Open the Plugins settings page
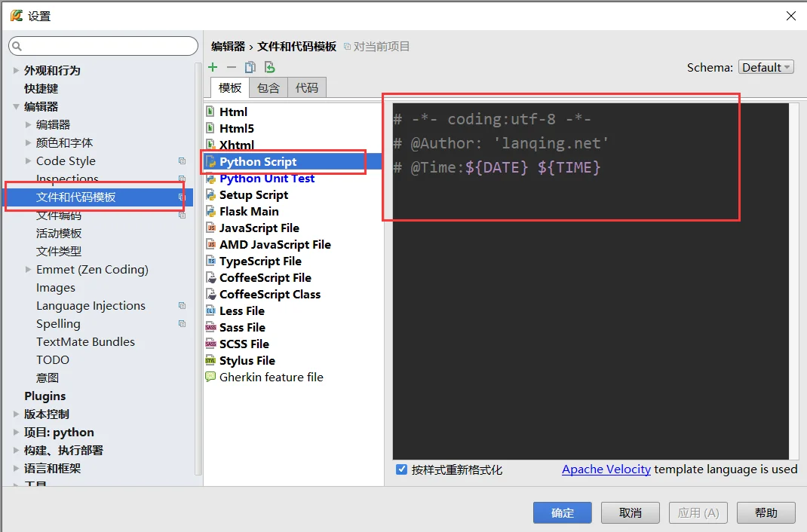The width and height of the screenshot is (807, 532). [x=44, y=396]
